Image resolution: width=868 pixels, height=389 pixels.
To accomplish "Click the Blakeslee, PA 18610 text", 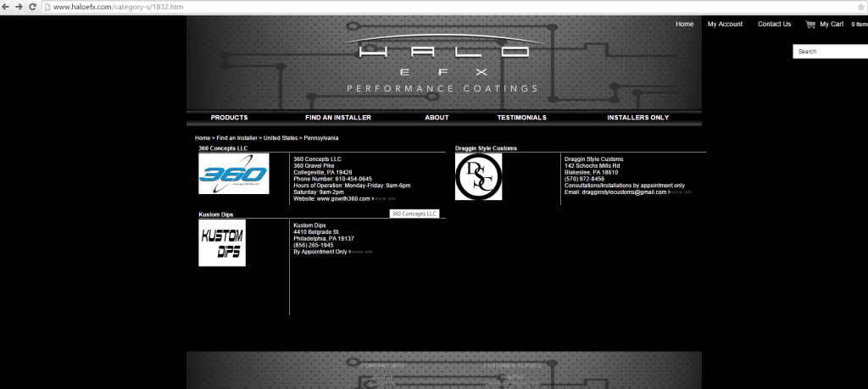I will point(591,172).
